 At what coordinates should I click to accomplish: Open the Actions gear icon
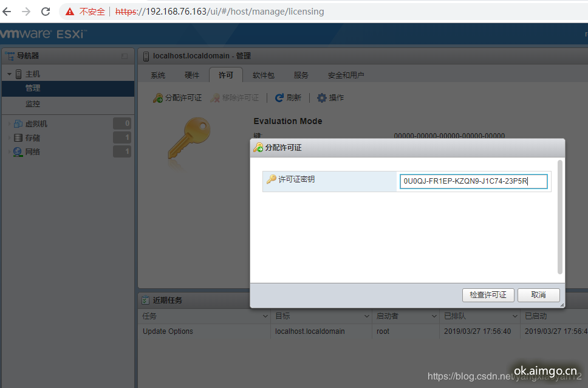pos(321,98)
